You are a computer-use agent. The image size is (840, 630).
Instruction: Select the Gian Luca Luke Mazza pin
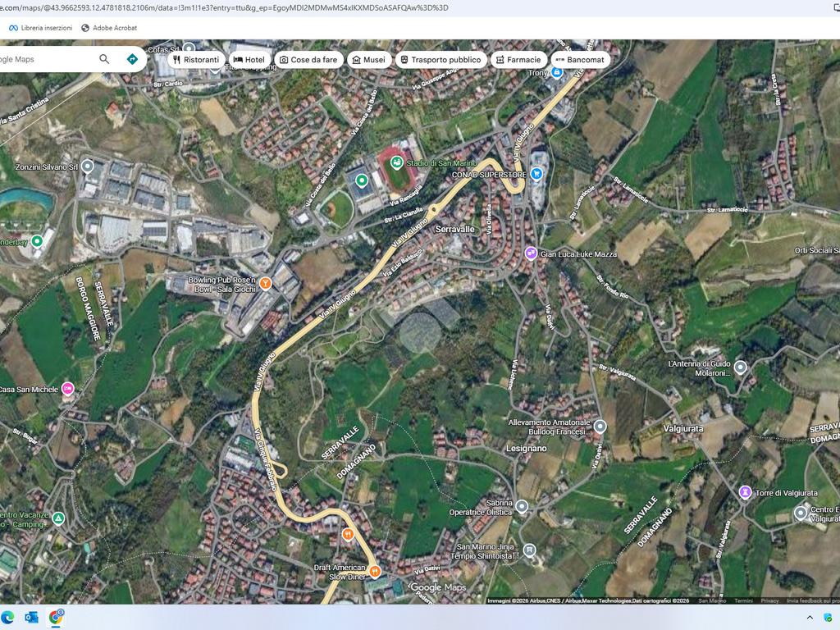tap(531, 253)
